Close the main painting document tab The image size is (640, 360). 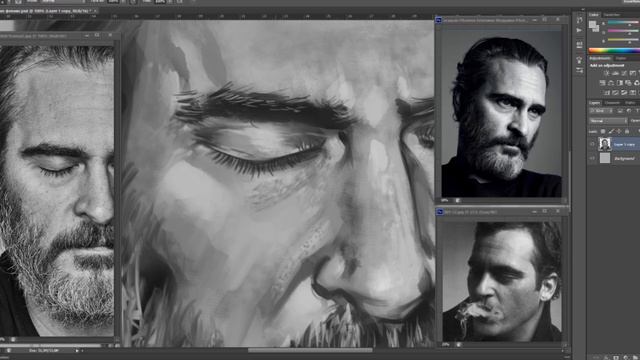coord(95,11)
